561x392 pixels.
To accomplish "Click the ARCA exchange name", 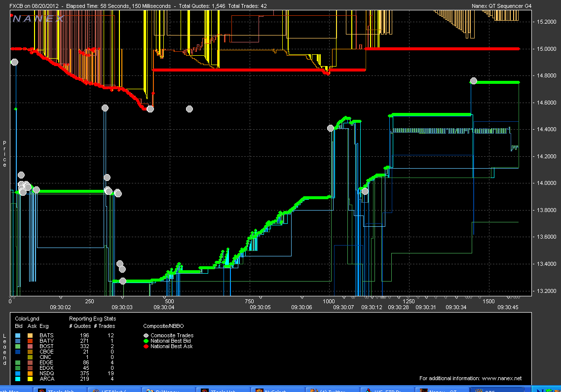I will pos(47,379).
